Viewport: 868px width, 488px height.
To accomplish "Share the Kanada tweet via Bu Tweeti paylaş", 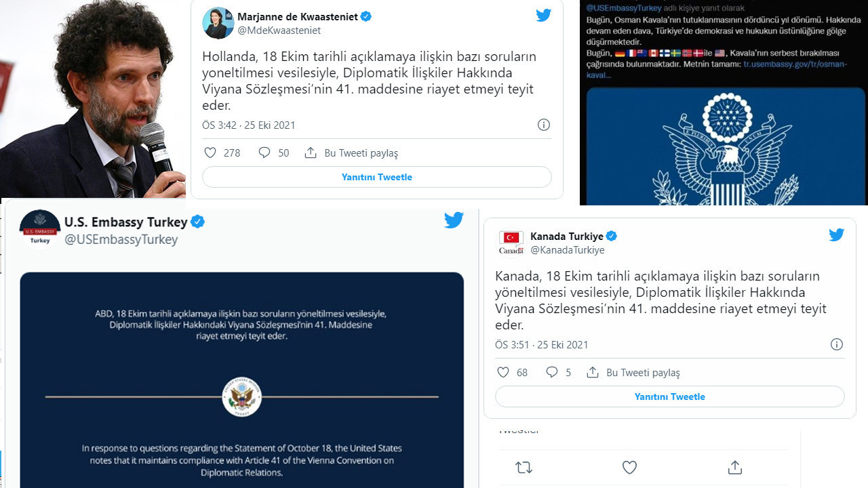I will point(633,372).
